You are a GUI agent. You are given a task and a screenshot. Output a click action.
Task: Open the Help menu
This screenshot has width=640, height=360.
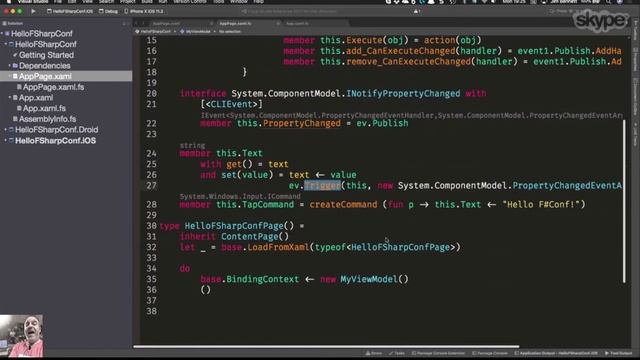coord(258,2)
